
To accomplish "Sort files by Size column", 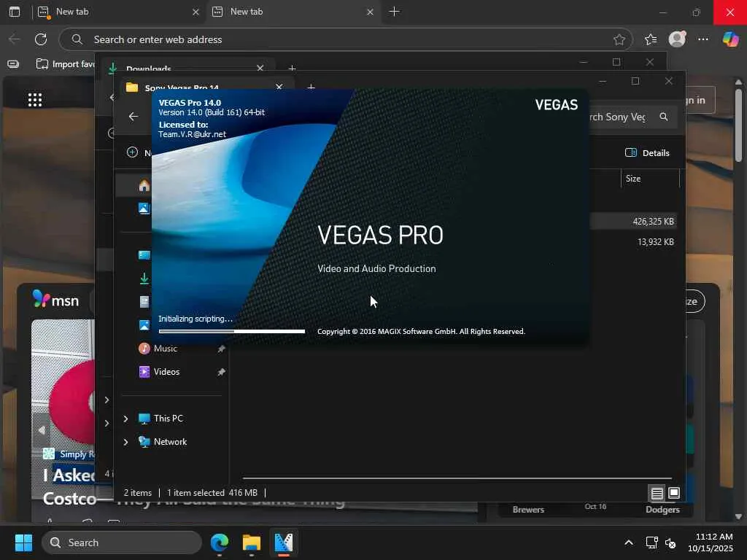I will (650, 179).
